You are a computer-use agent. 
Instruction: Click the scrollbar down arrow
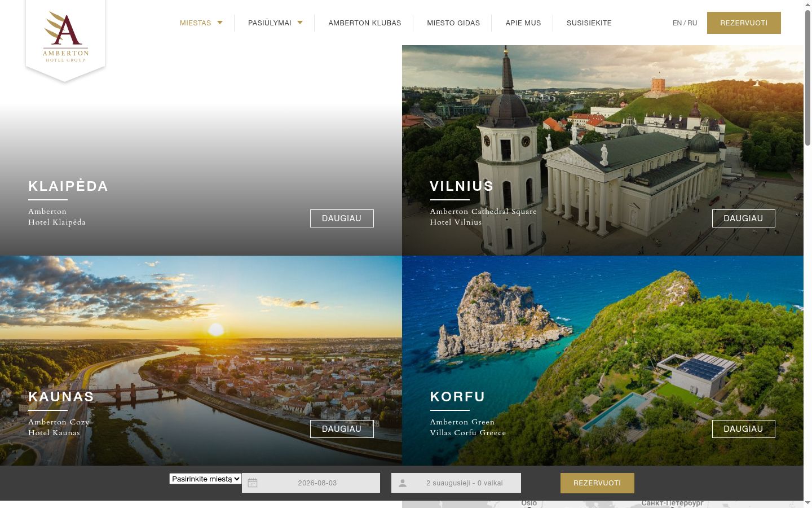(807, 502)
